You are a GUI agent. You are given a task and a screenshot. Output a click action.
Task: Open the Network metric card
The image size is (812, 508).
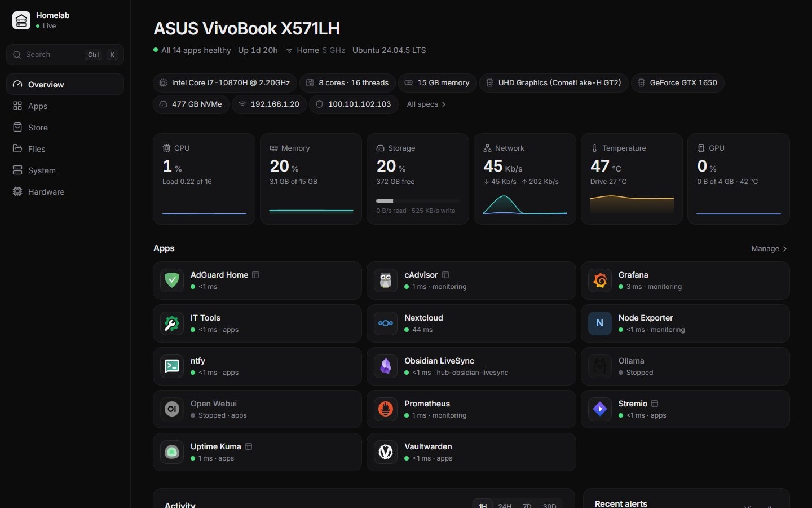[x=525, y=179]
